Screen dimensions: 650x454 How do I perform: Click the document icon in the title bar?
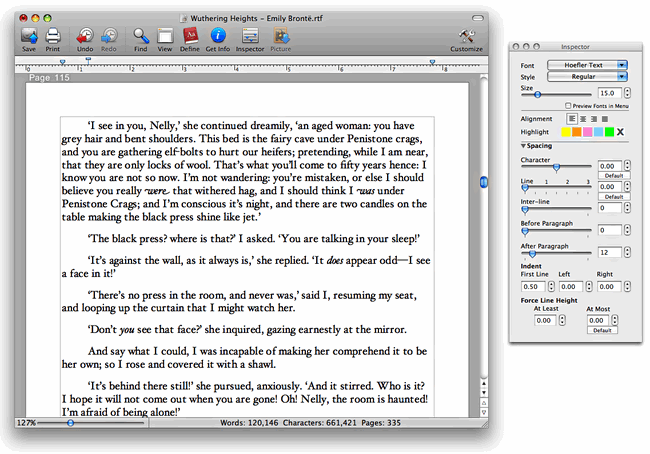tap(184, 18)
